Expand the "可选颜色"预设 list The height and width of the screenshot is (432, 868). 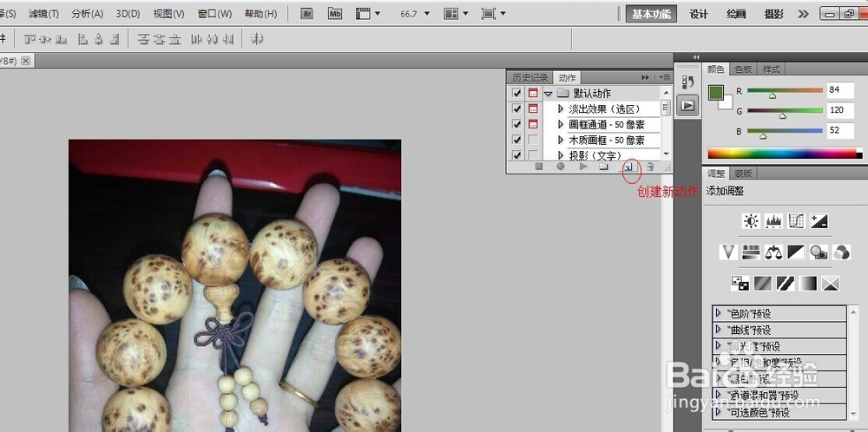tap(719, 412)
